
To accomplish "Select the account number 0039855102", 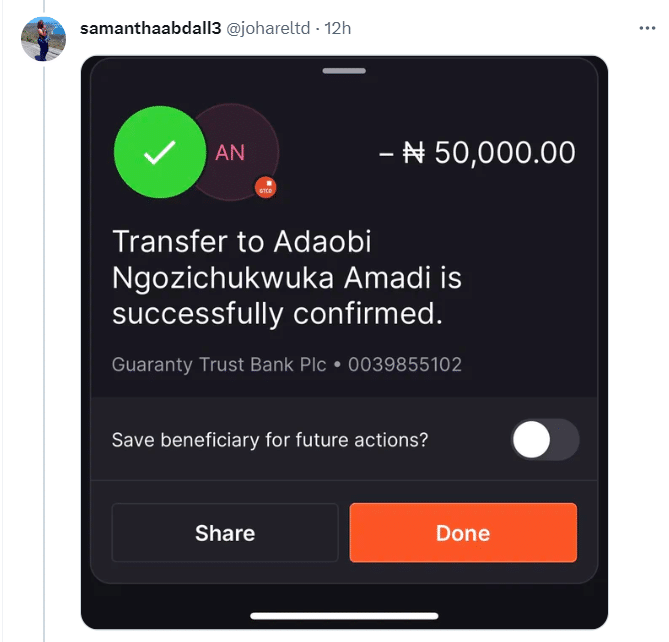I will (x=405, y=365).
